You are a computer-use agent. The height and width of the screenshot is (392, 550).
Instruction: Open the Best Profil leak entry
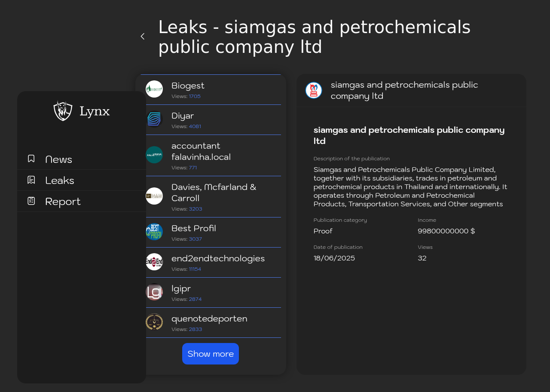click(x=211, y=233)
